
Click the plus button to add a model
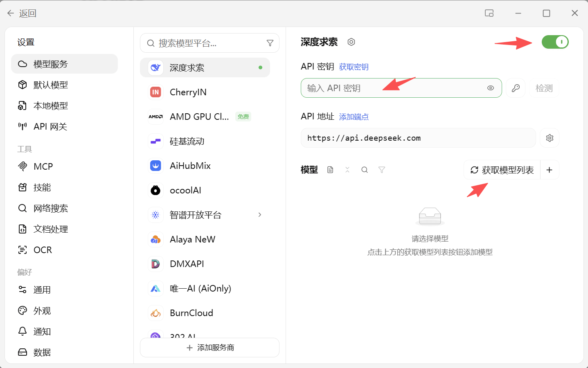tap(550, 170)
